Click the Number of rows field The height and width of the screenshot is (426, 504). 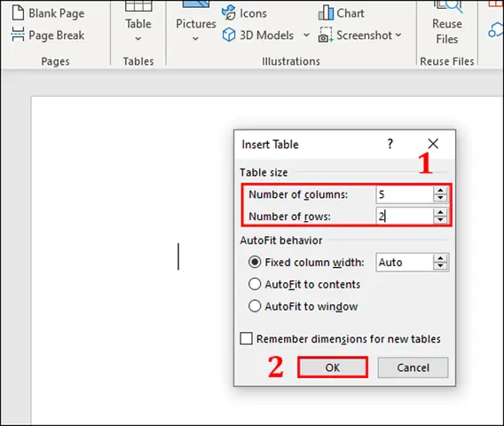[x=404, y=216]
